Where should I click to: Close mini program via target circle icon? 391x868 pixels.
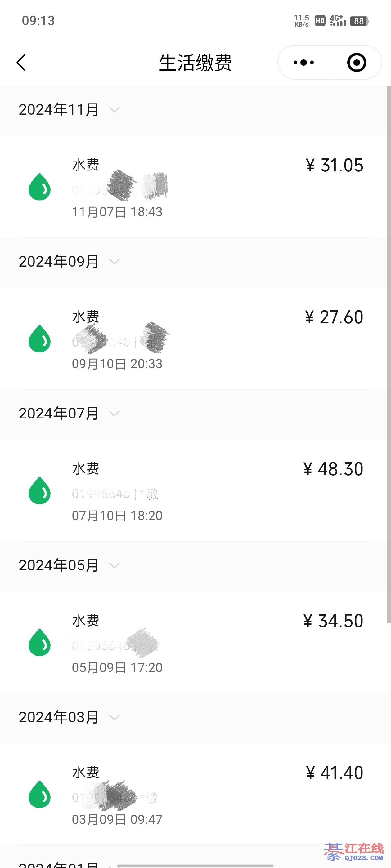click(356, 63)
